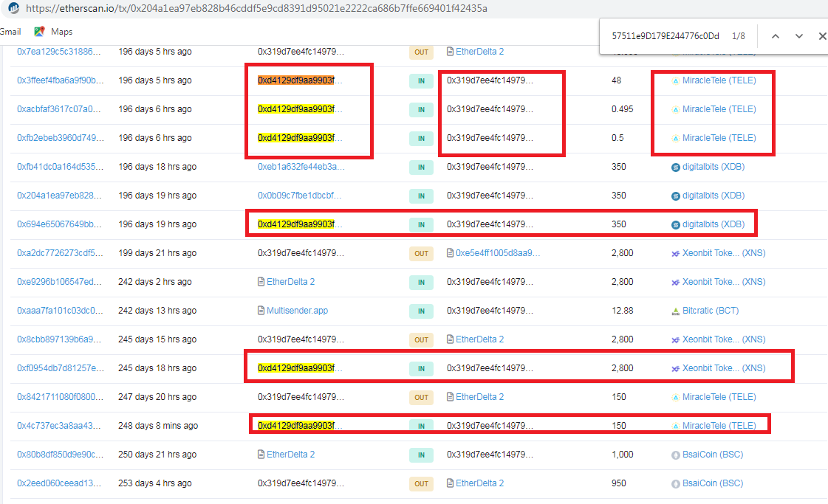The height and width of the screenshot is (504, 828).
Task: Click OUT badge in 199 days 21 hrs row
Action: coord(422,253)
